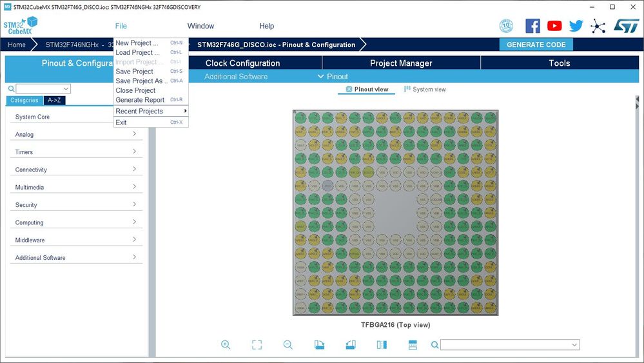The height and width of the screenshot is (363, 644).
Task: Select Close Project menu entry
Action: (151, 90)
